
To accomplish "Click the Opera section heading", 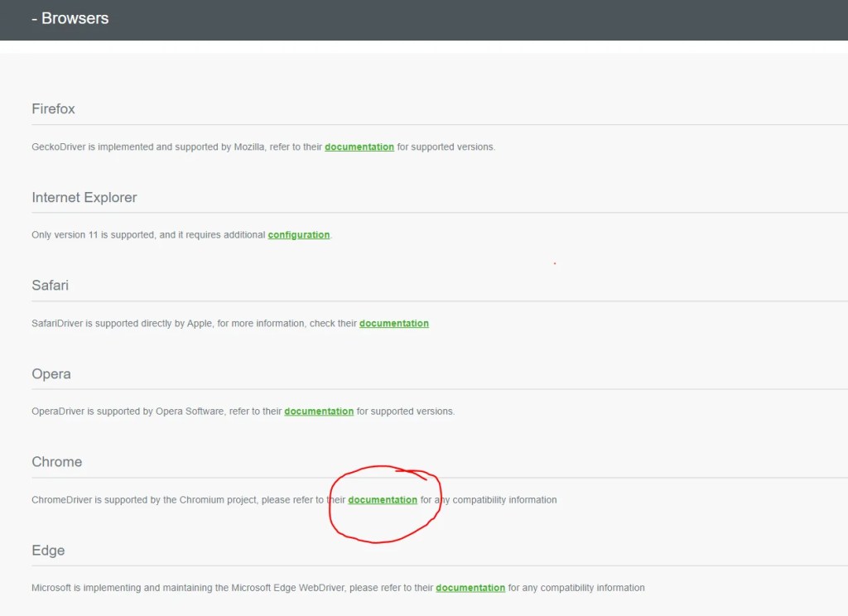I will tap(51, 373).
